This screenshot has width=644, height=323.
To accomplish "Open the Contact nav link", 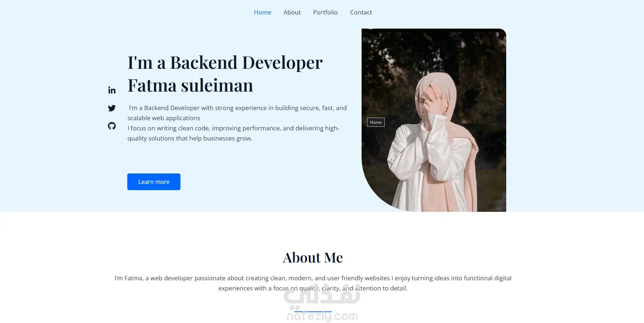I will 361,12.
